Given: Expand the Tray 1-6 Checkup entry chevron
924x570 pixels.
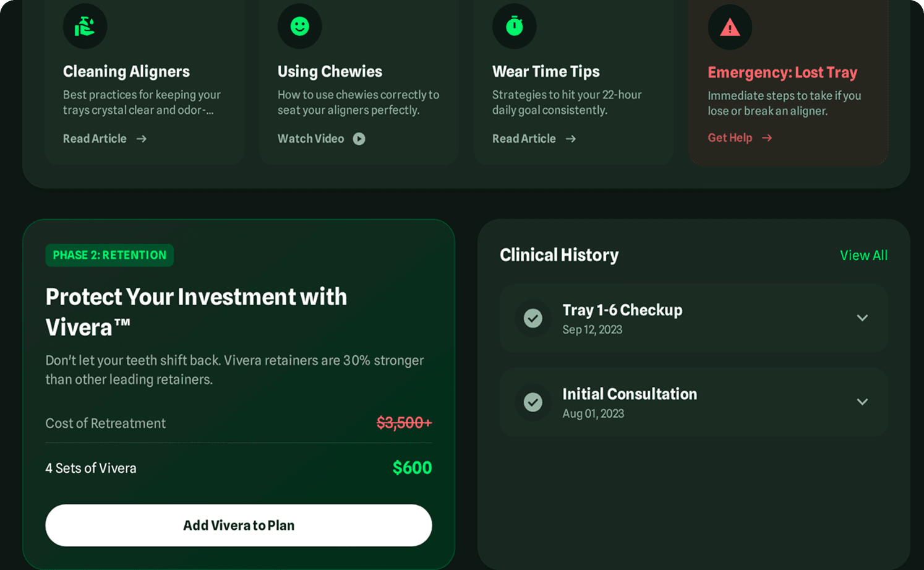Looking at the screenshot, I should pos(862,318).
